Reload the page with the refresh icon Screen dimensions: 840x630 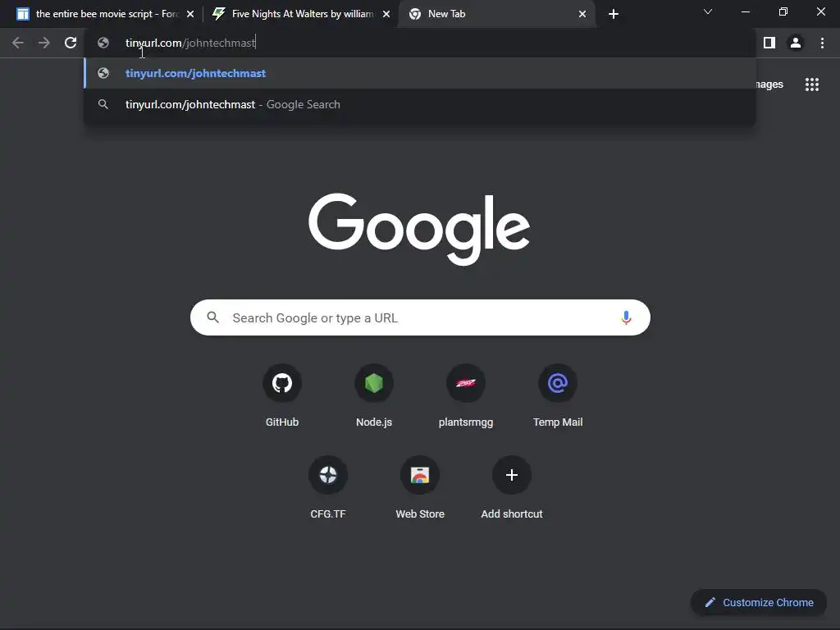[71, 43]
